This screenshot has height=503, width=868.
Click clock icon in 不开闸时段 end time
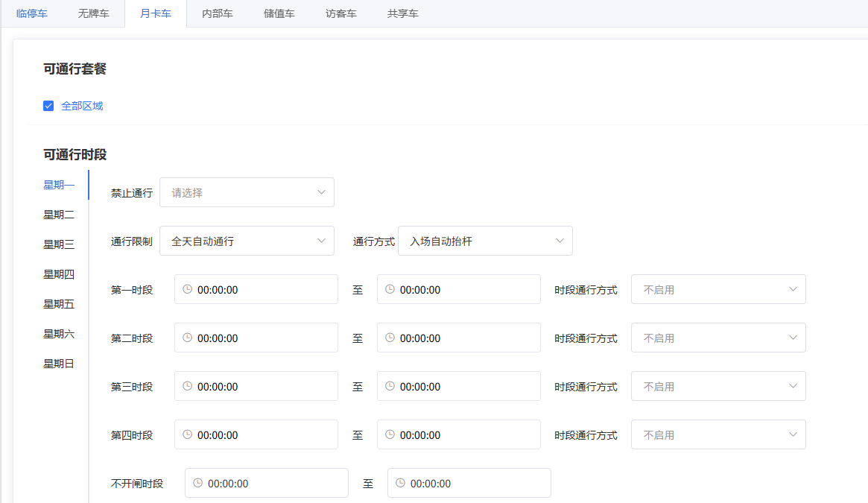401,483
